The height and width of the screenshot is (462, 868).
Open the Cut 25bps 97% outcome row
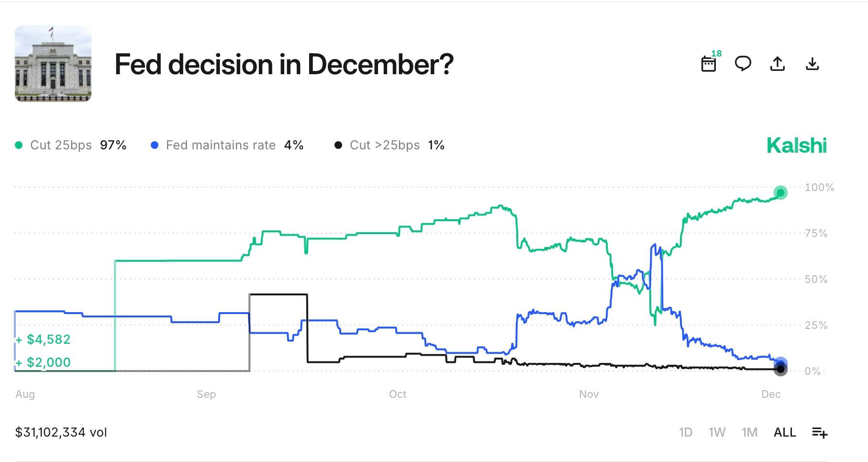click(x=70, y=145)
